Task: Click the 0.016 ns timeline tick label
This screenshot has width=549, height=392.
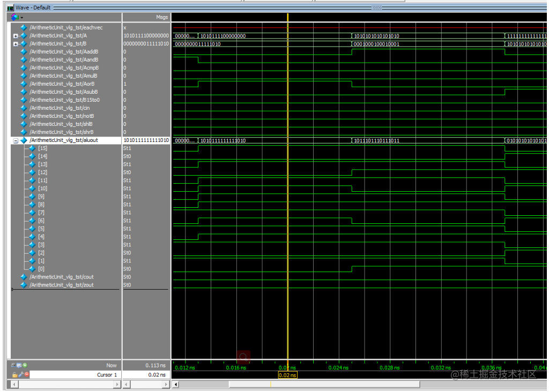Action: click(x=236, y=368)
